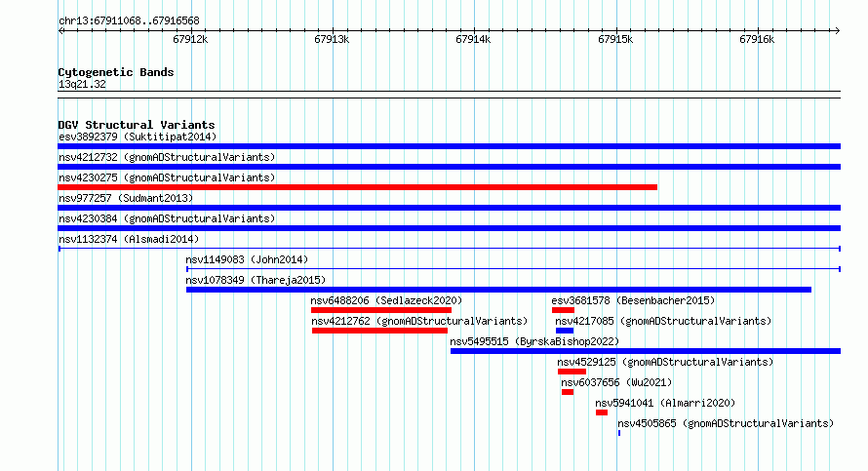The width and height of the screenshot is (868, 471).
Task: Click the chr13:67911068..67916568 region label
Action: (x=129, y=21)
